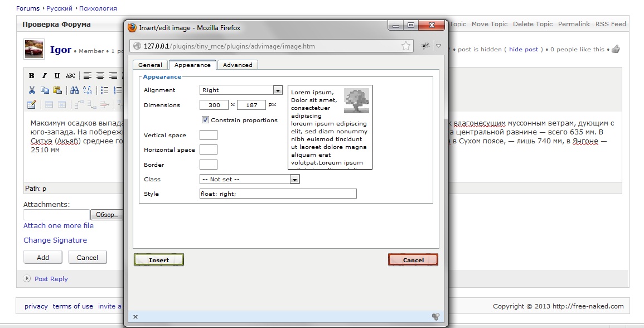Open the Alignment dropdown
The width and height of the screenshot is (644, 328).
(x=278, y=90)
